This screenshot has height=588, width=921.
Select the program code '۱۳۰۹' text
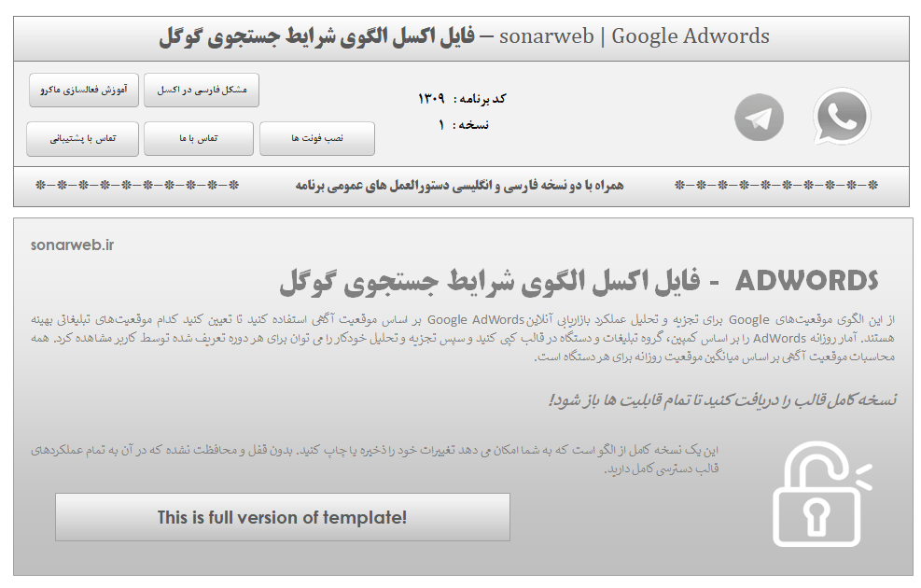coord(432,98)
